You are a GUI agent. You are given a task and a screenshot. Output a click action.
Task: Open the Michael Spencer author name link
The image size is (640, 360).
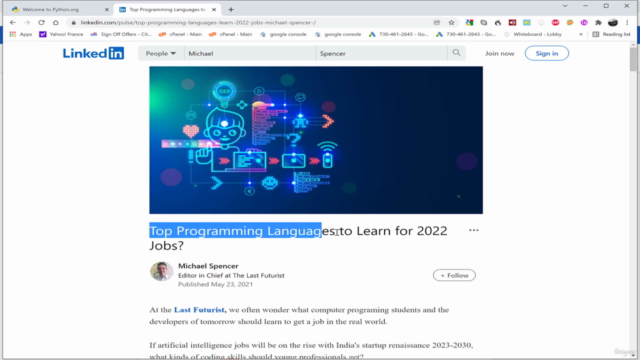[x=208, y=266]
